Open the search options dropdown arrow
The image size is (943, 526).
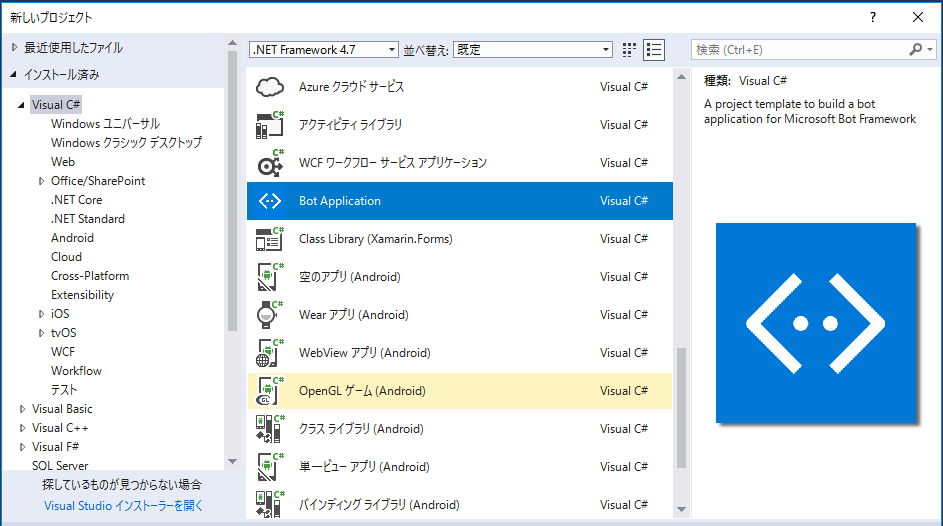click(930, 50)
